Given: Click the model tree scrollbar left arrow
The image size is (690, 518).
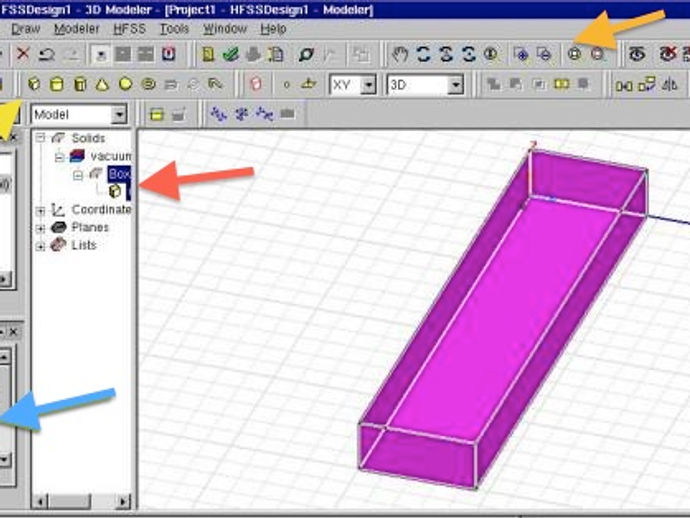Looking at the screenshot, I should pyautogui.click(x=40, y=501).
